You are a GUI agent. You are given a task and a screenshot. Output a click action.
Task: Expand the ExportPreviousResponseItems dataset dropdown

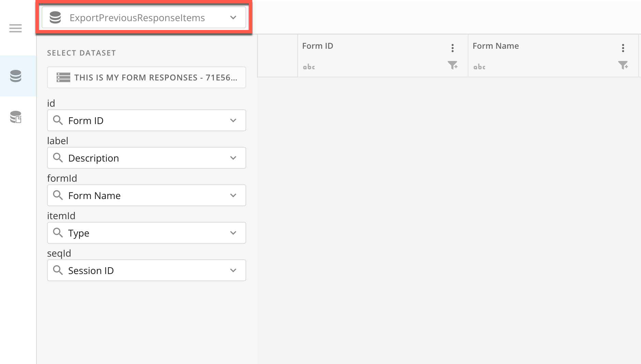(x=234, y=17)
